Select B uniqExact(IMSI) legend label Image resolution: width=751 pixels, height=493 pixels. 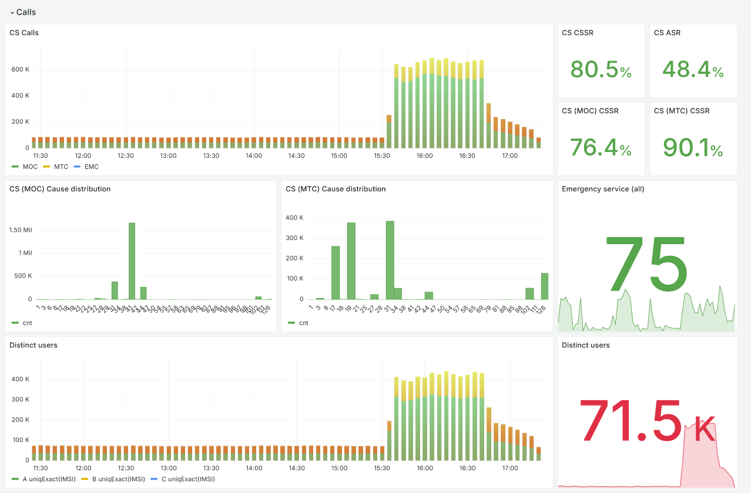(x=118, y=479)
